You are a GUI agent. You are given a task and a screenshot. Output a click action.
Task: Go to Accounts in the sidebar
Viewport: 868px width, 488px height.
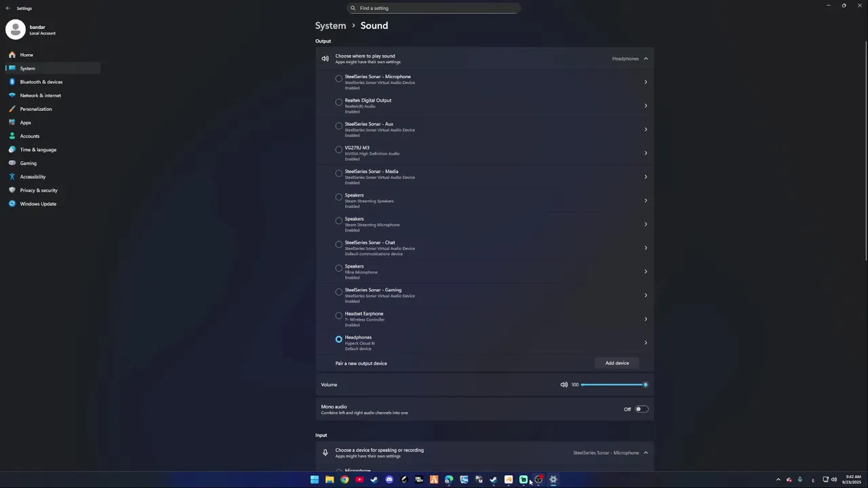(52, 136)
